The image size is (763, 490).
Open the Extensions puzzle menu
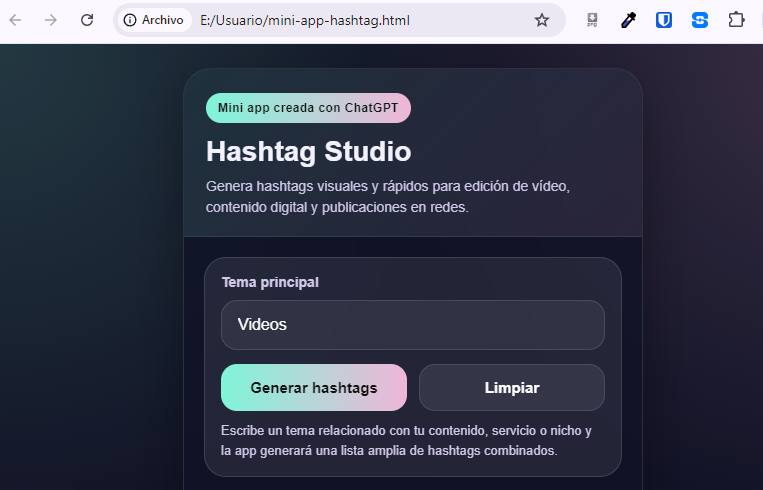pos(736,20)
